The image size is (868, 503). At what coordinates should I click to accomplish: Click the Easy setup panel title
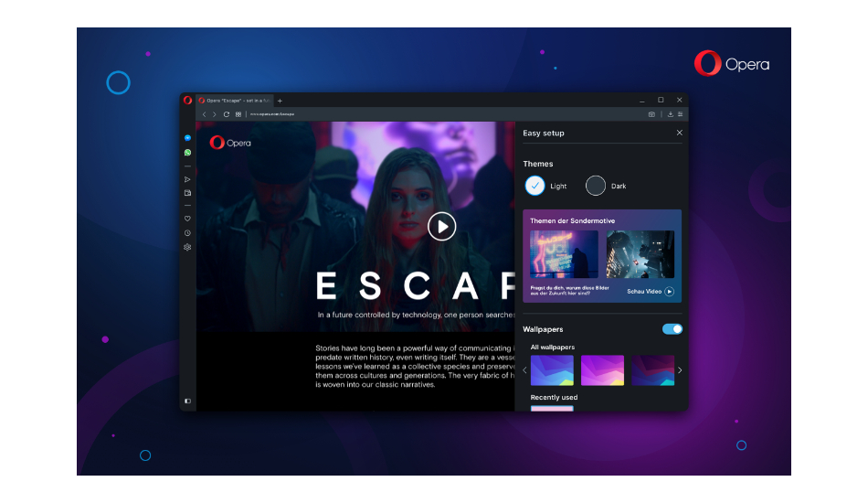pyautogui.click(x=544, y=133)
